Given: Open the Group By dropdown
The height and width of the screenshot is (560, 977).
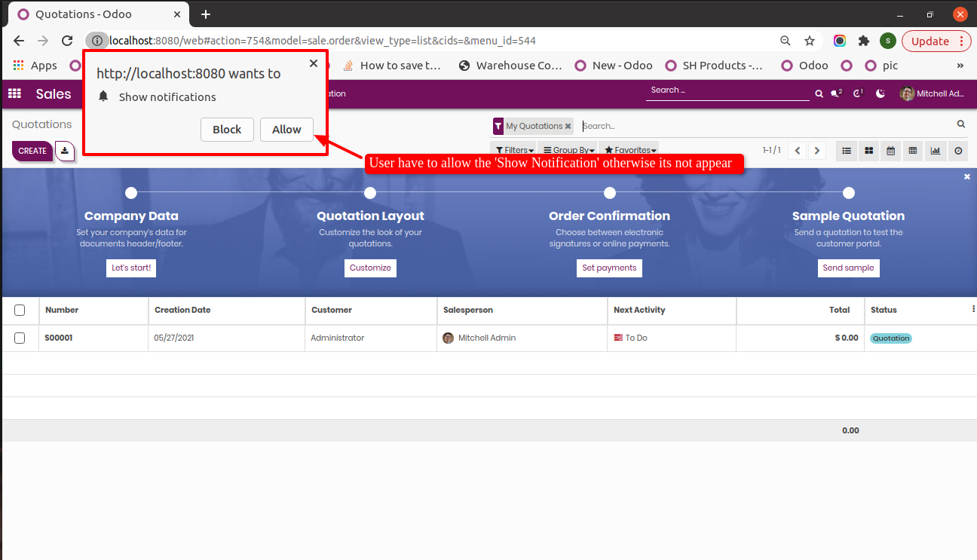Looking at the screenshot, I should [x=568, y=150].
